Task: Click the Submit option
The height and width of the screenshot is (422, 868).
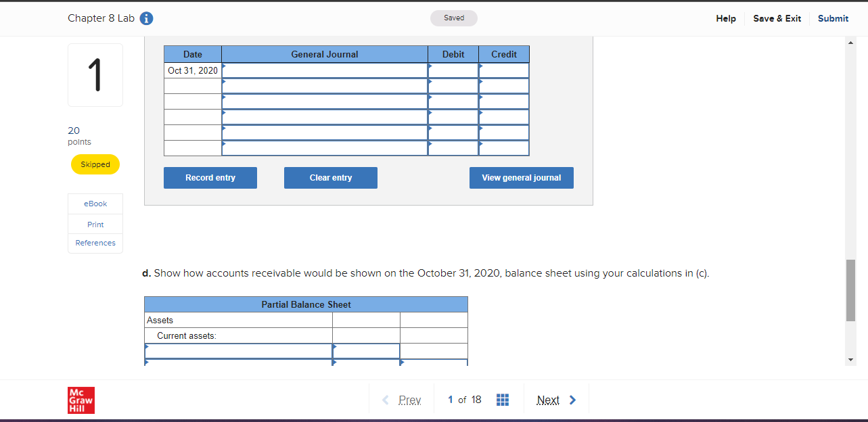Action: coord(833,18)
